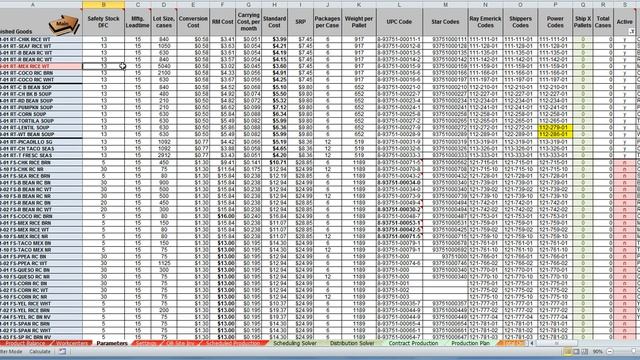Select the FS-COCO RIC BRN row label
The height and width of the screenshot is (360, 640).
coord(41,216)
